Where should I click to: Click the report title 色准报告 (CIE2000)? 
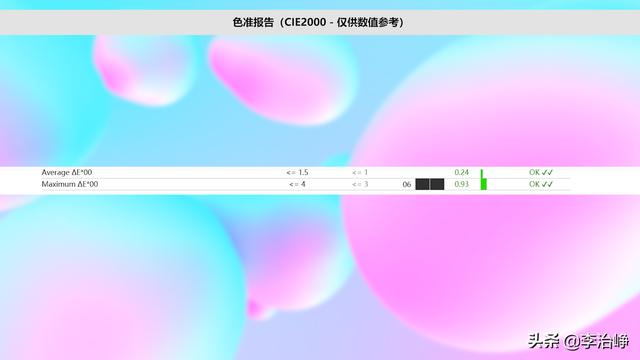click(x=318, y=22)
